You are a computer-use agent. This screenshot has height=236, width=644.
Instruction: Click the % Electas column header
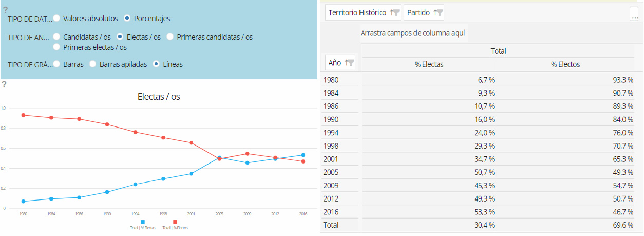tap(429, 64)
